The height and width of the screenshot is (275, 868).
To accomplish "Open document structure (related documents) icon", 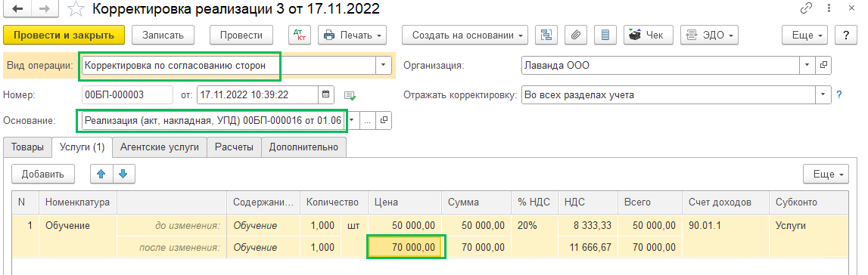I will coord(546,36).
